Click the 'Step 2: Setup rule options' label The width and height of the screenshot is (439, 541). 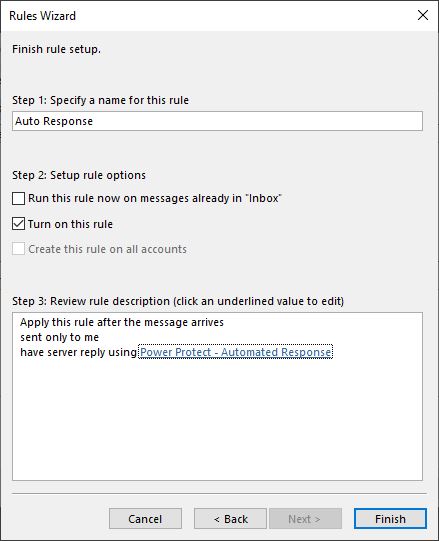click(79, 175)
